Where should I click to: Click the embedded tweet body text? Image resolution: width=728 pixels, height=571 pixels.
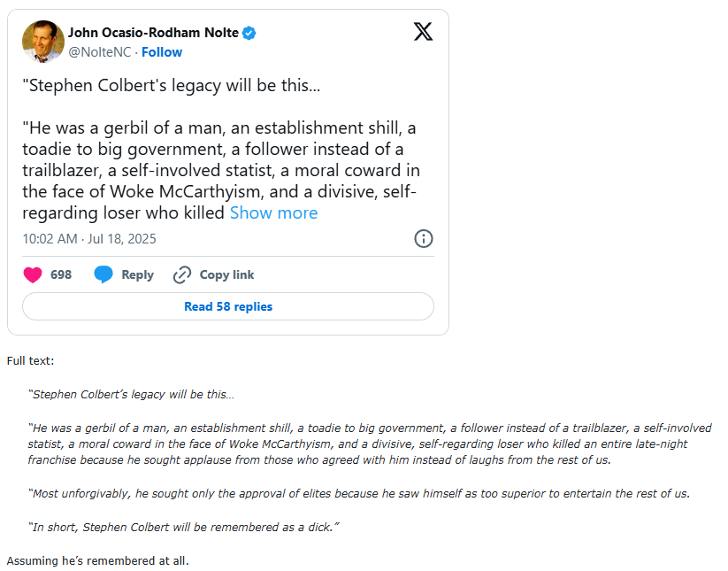[x=221, y=159]
